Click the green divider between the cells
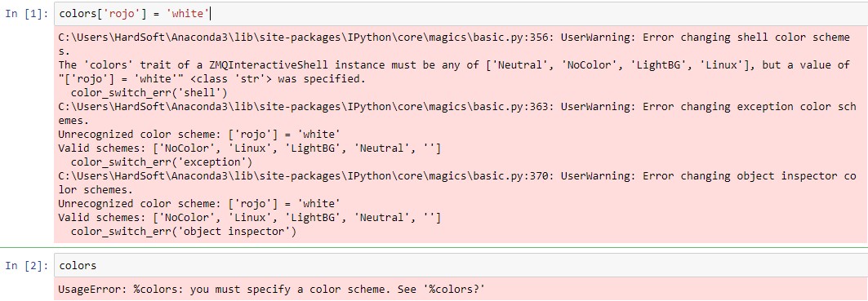Viewport: 868px width, 301px height. [434, 247]
